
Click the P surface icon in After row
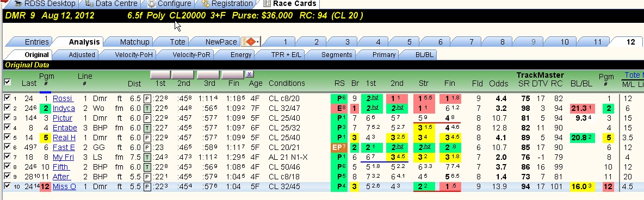[x=147, y=177]
